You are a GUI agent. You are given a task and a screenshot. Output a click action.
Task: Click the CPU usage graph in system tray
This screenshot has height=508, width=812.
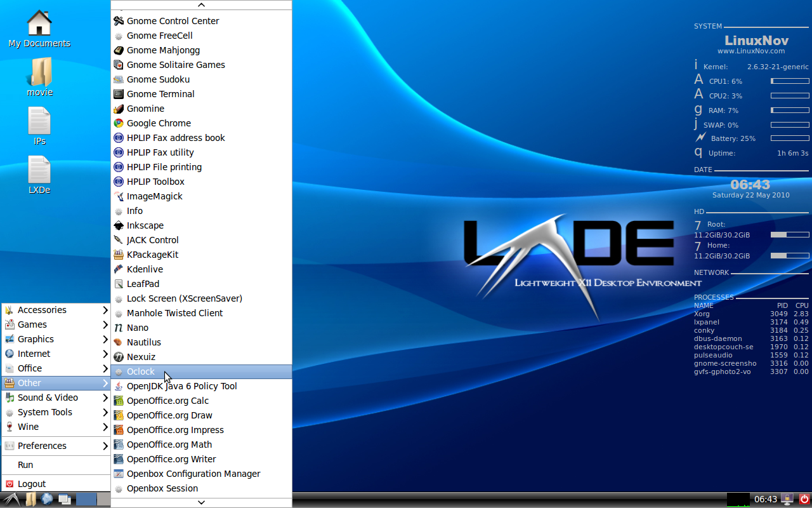pyautogui.click(x=738, y=499)
